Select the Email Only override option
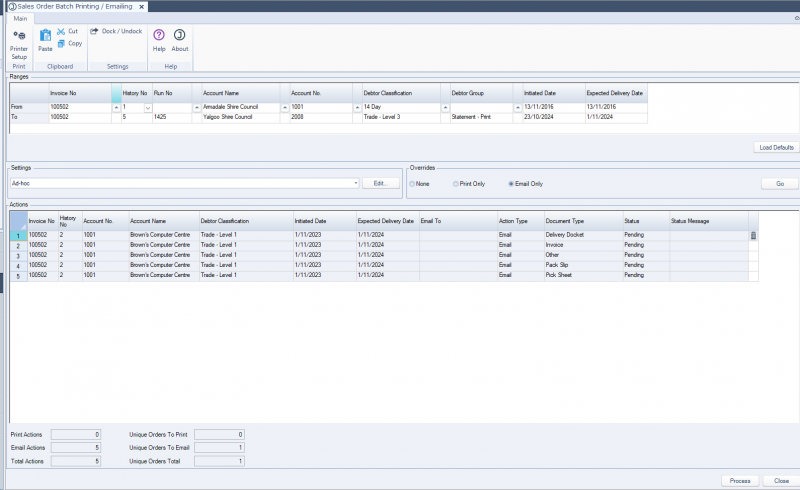The width and height of the screenshot is (800, 490). tap(512, 184)
